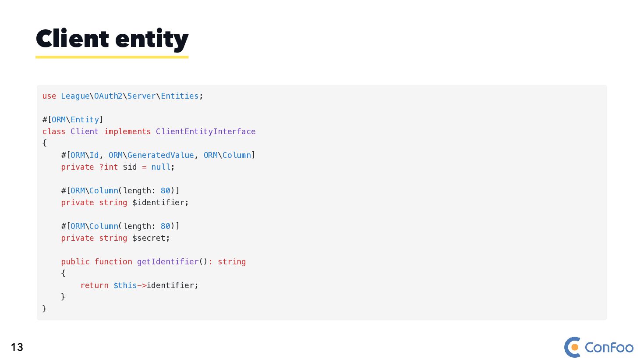Click ClientEntityInterface in the class declaration

205,132
